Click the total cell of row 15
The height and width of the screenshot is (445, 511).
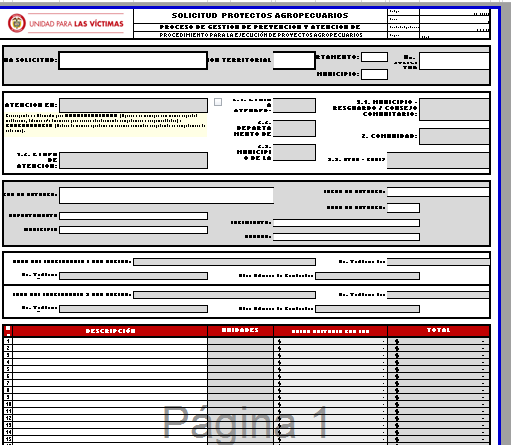point(438,439)
